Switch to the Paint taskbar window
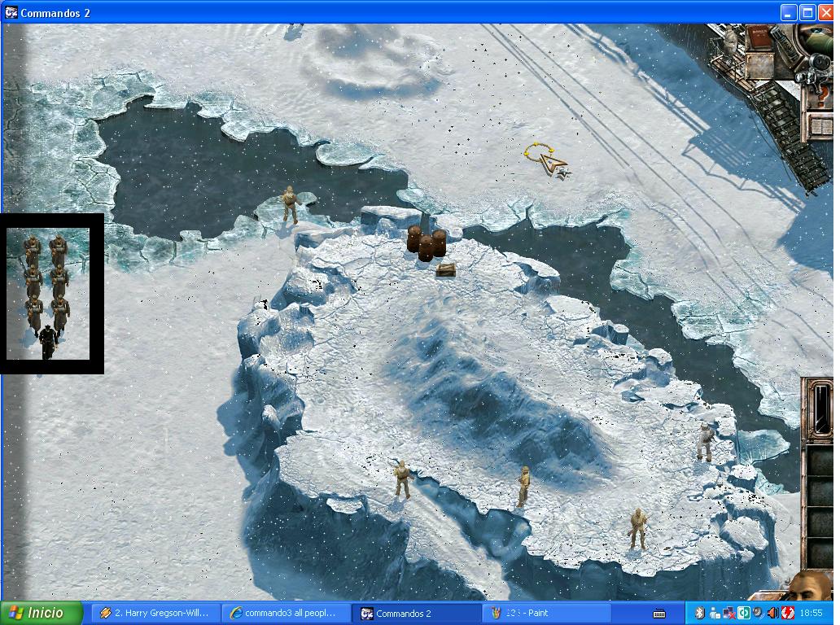 click(546, 614)
